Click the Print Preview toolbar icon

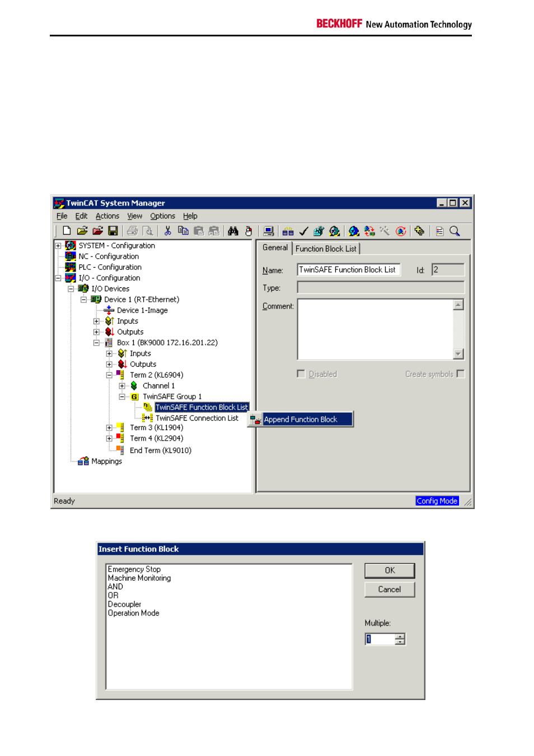coord(148,231)
